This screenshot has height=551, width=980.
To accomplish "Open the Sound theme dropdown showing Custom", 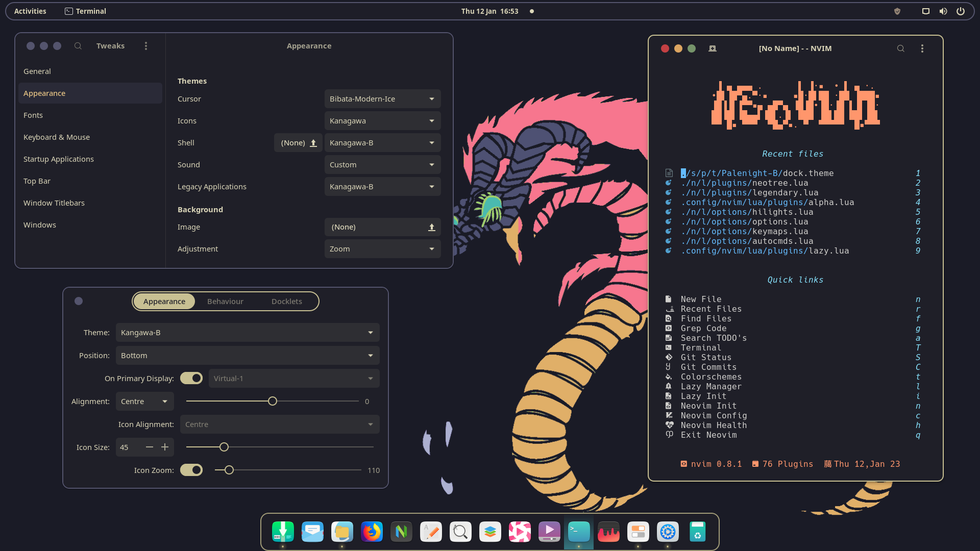I will click(x=382, y=165).
